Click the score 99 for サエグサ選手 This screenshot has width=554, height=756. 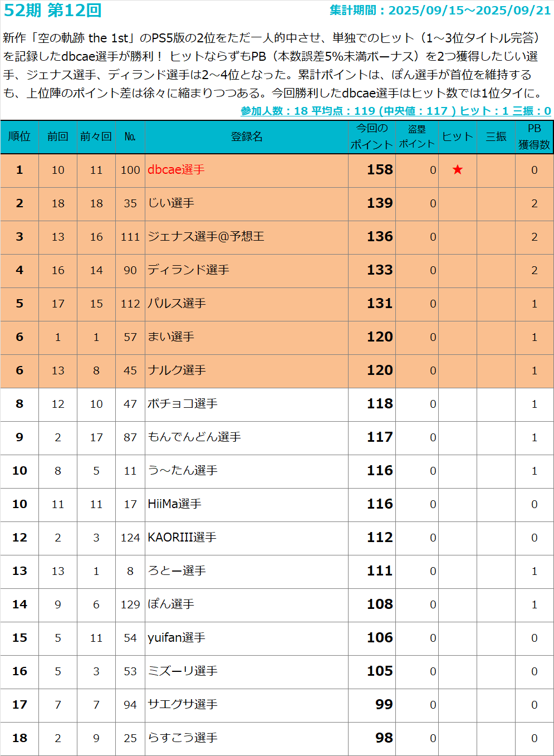point(384,705)
